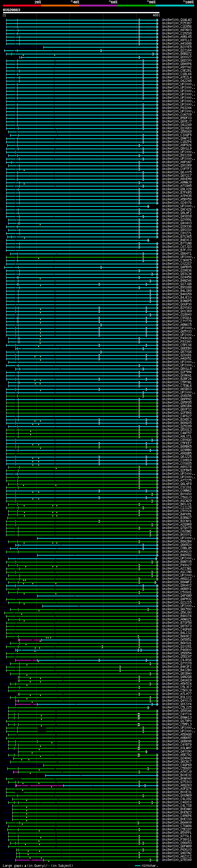Image resolution: width=197 pixels, height=868 pixels.
Task: Select the UniRef100_A7E2L4 label
Action: pos(177,78)
